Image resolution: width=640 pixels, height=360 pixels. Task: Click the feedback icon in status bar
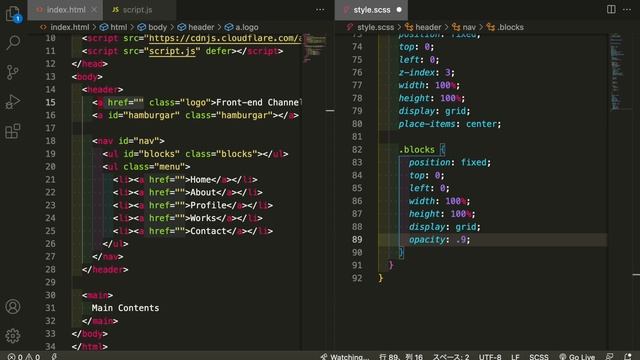[x=610, y=356]
